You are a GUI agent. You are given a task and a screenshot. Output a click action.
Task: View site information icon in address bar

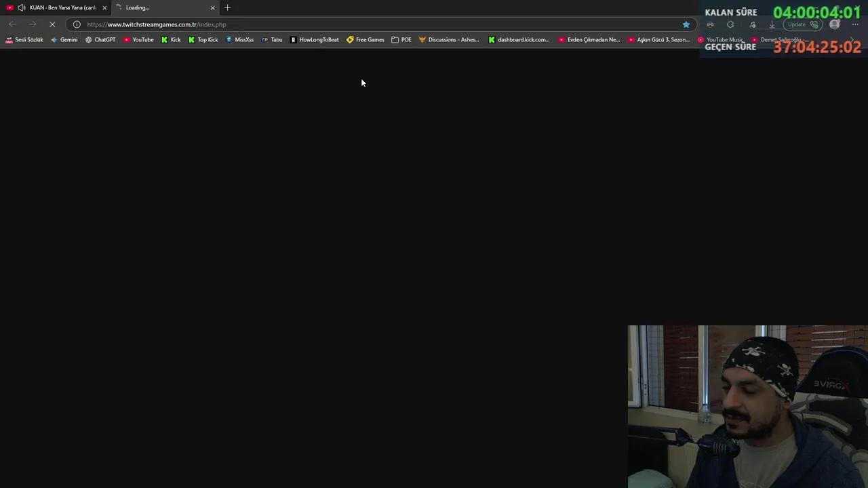(x=77, y=24)
